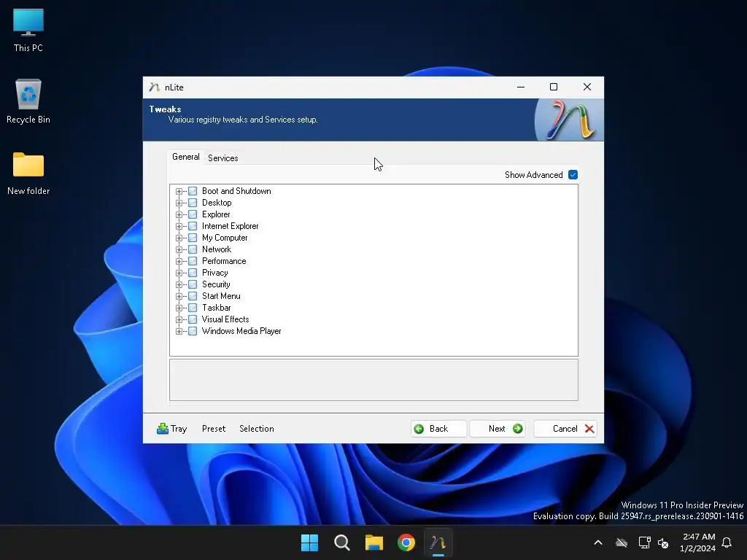Select the New folder desktop icon
This screenshot has width=747, height=560.
tap(28, 174)
